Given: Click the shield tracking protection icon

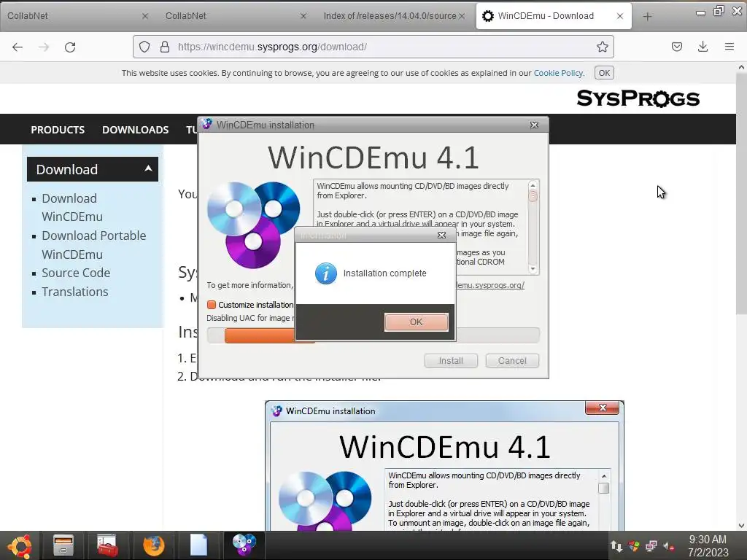Looking at the screenshot, I should tap(144, 47).
